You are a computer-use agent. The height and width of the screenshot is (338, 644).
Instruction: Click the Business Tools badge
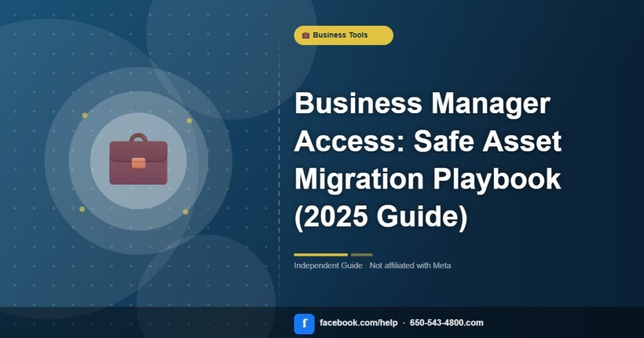click(x=343, y=35)
